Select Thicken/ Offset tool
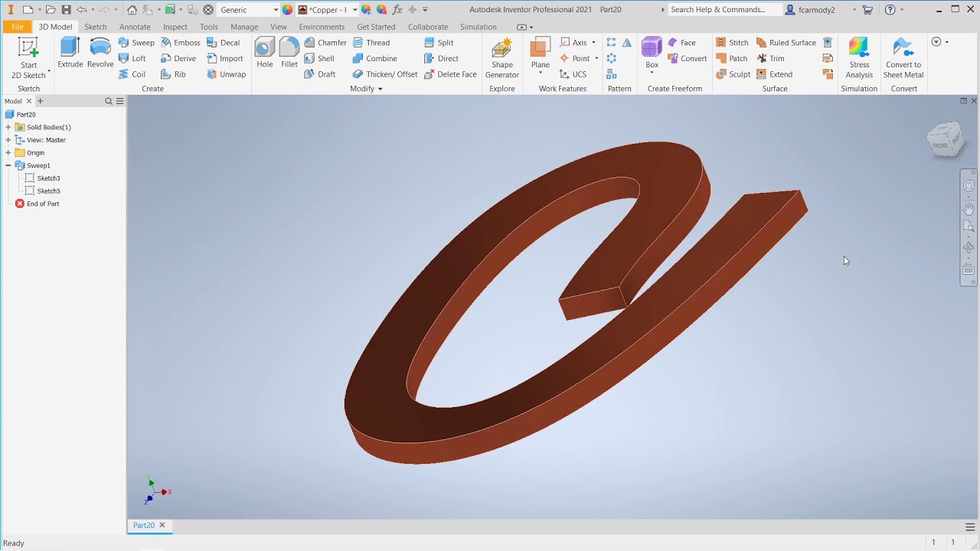This screenshot has height=551, width=980. point(385,74)
